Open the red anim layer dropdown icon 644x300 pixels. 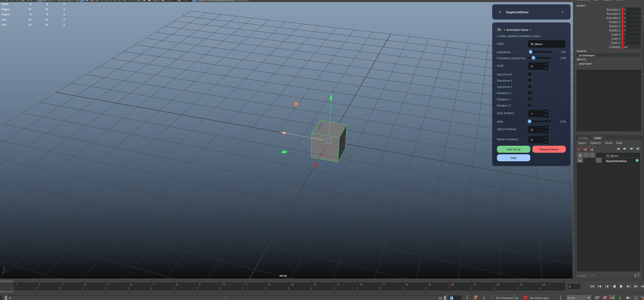point(526,298)
